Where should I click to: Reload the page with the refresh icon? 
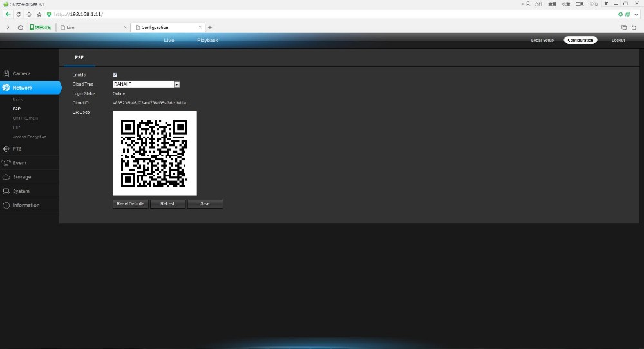tap(19, 14)
